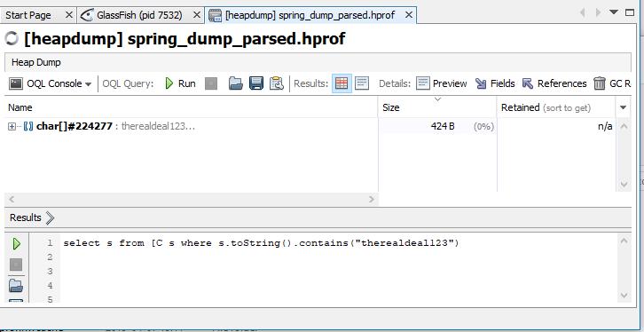The height and width of the screenshot is (332, 644).
Task: Expand the char[]#224277 tree node
Action: pyautogui.click(x=12, y=127)
